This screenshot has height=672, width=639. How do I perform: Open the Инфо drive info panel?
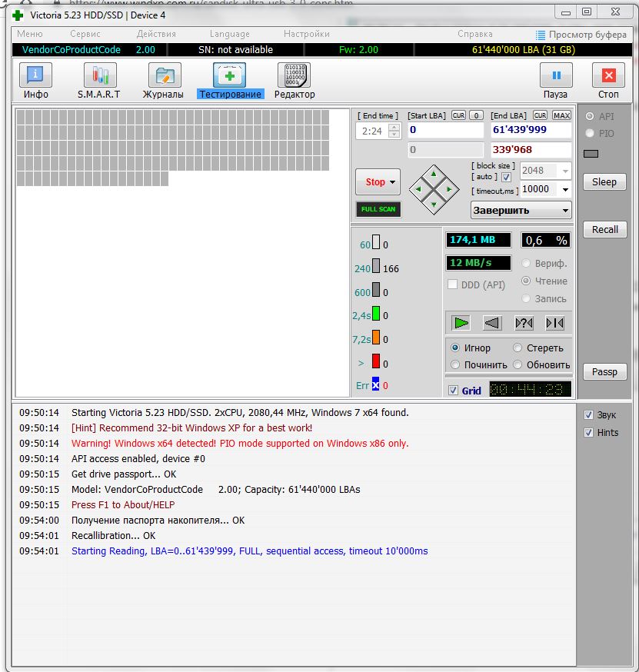pos(35,82)
